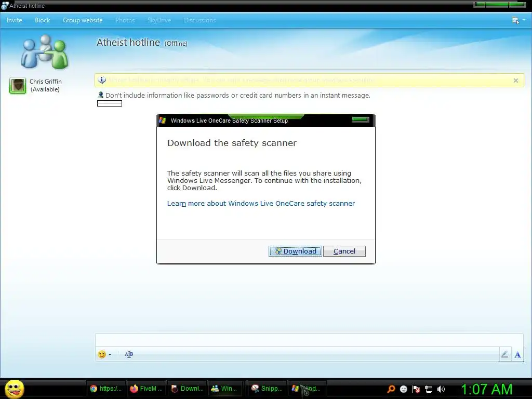Switch to the Chrome https taskbar item
This screenshot has width=532, height=399.
pos(106,389)
